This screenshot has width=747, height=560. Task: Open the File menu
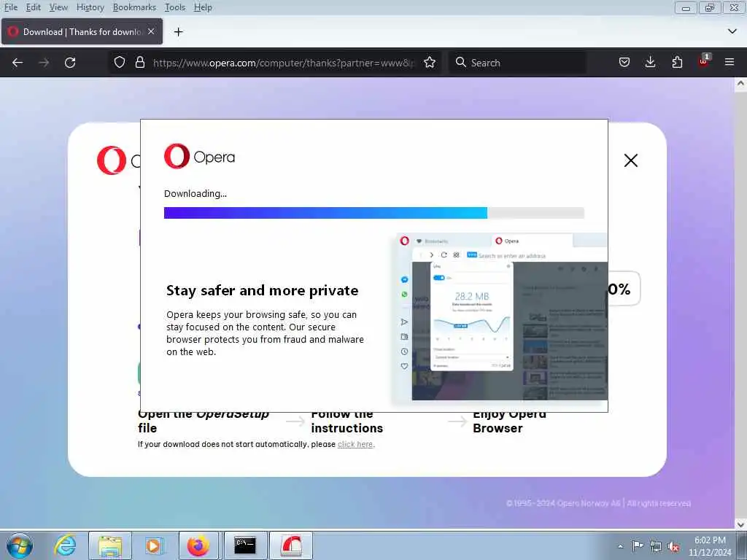(x=10, y=7)
